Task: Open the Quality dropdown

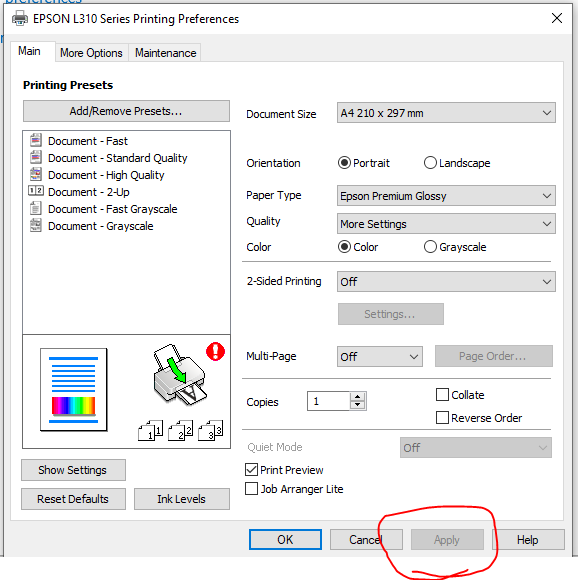Action: (446, 224)
